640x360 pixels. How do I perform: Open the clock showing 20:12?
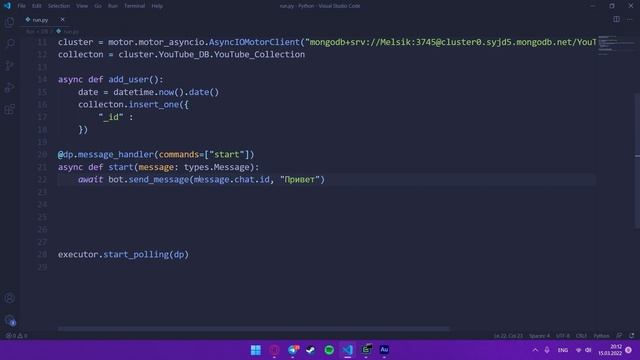(x=611, y=350)
